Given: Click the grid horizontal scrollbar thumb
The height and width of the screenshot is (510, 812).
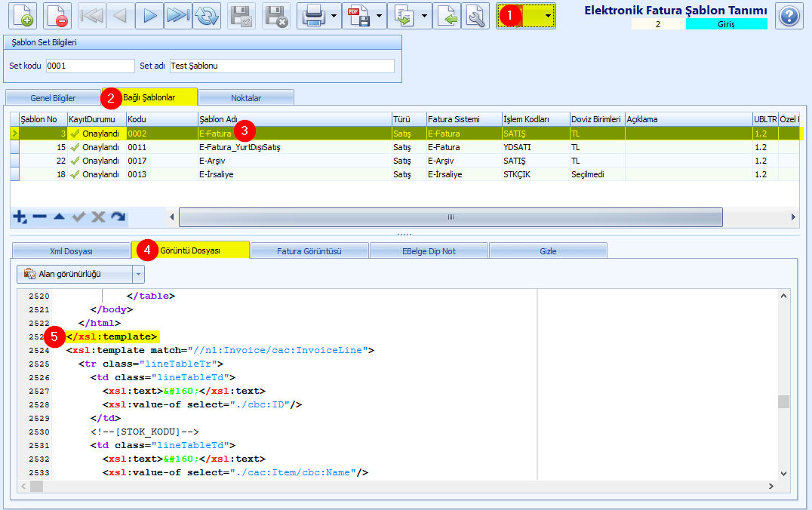Looking at the screenshot, I should tap(451, 217).
